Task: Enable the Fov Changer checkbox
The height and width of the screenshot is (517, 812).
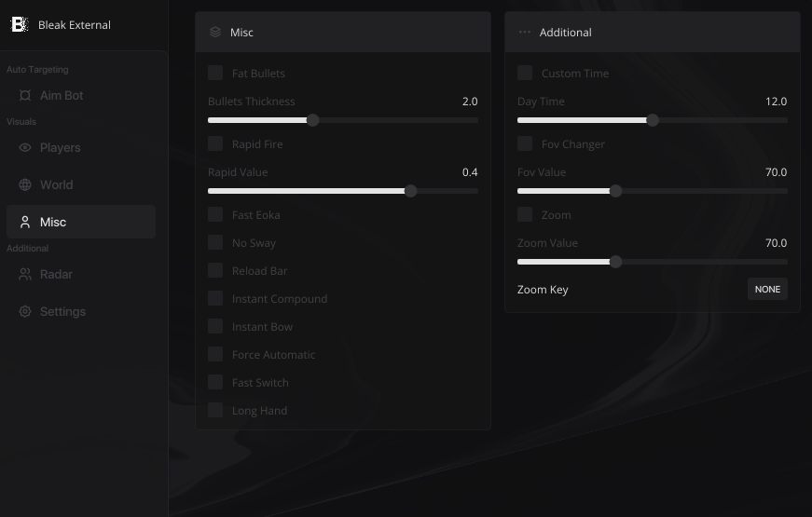Action: click(525, 143)
